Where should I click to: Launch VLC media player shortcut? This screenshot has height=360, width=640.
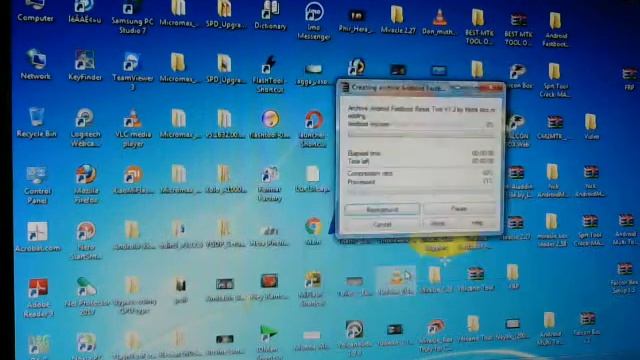coord(133,128)
